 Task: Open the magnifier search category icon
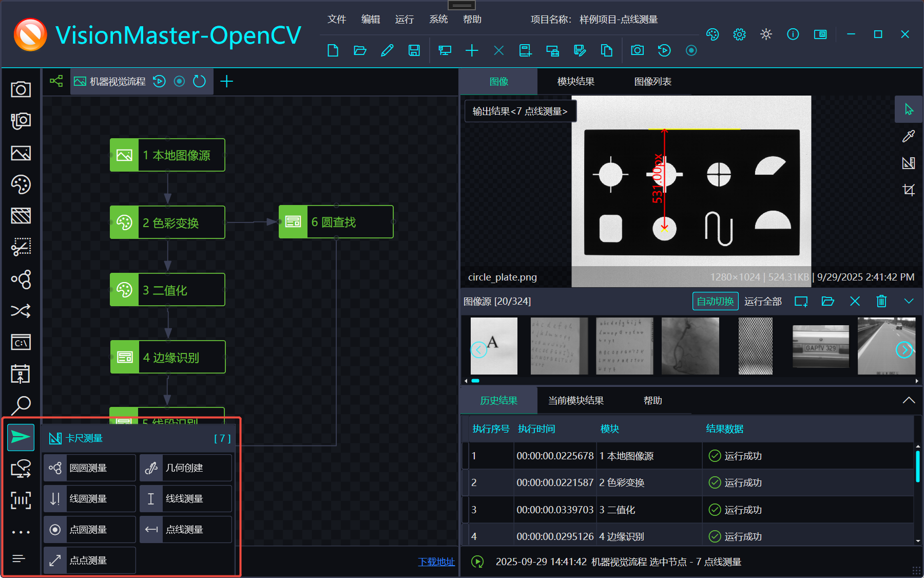pos(21,405)
